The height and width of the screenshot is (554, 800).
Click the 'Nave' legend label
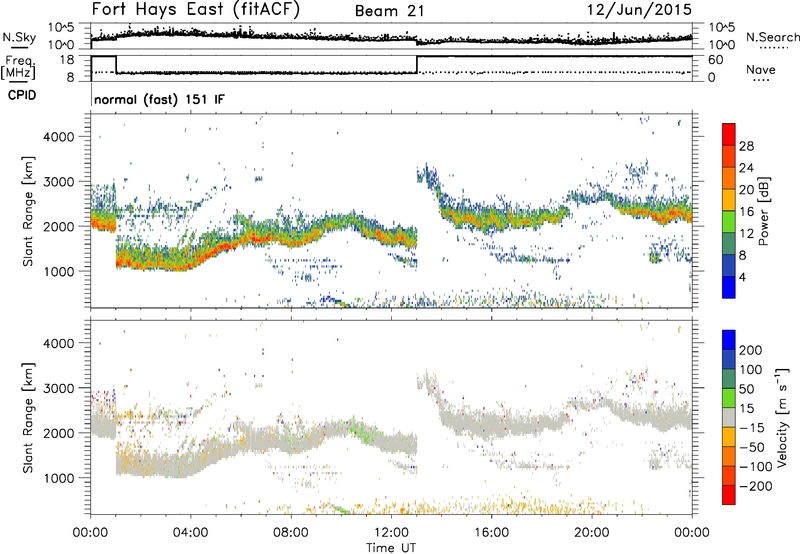pyautogui.click(x=761, y=69)
